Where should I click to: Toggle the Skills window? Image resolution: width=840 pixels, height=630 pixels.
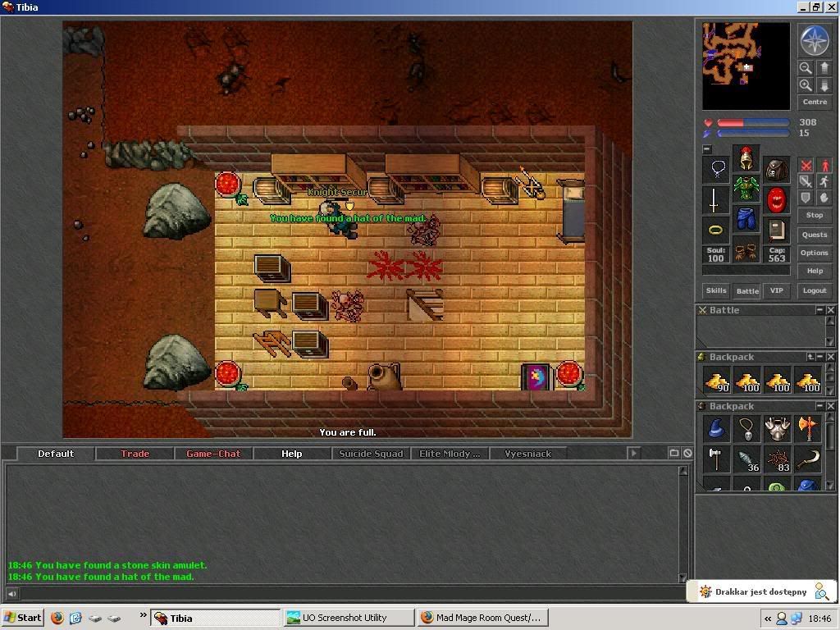pyautogui.click(x=715, y=290)
